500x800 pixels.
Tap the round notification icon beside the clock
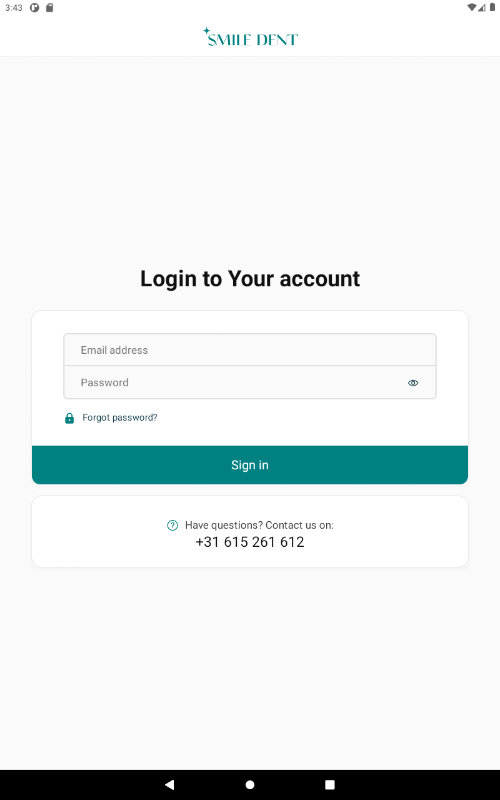[35, 8]
